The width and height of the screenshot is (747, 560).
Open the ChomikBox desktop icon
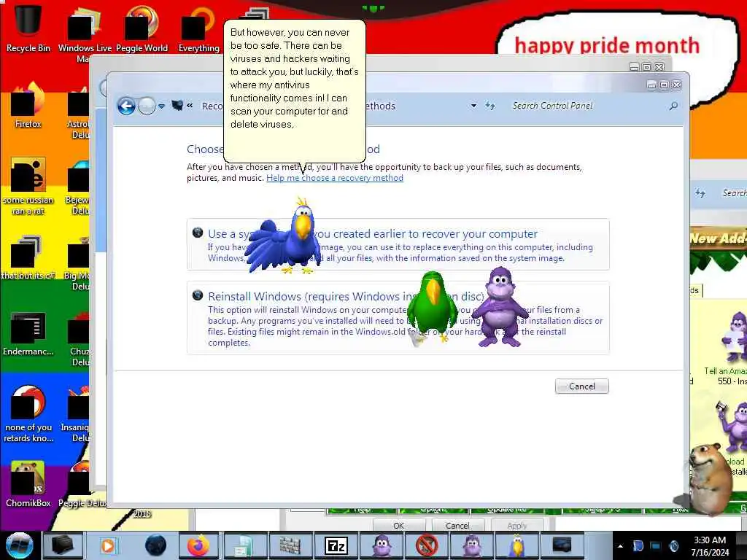pos(28,484)
